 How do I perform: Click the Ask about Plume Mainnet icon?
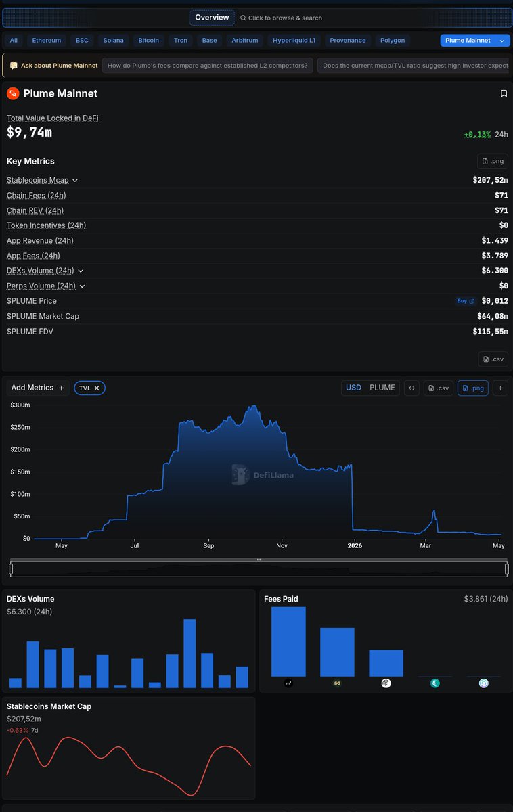point(14,66)
